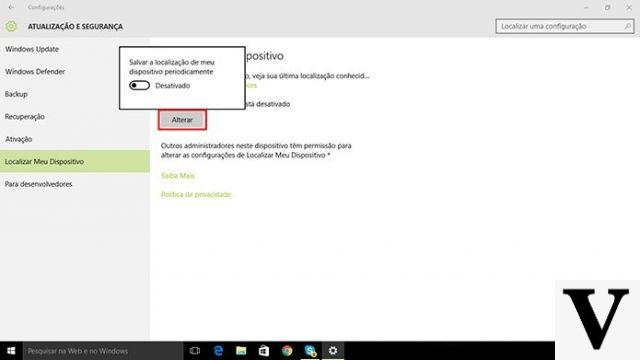
Task: Open Windows Update section
Action: (32, 49)
